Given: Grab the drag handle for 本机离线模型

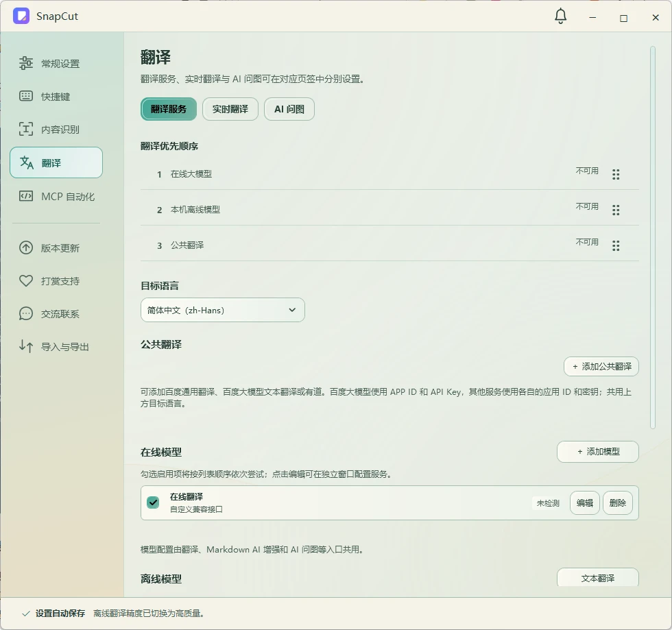Looking at the screenshot, I should tap(616, 210).
